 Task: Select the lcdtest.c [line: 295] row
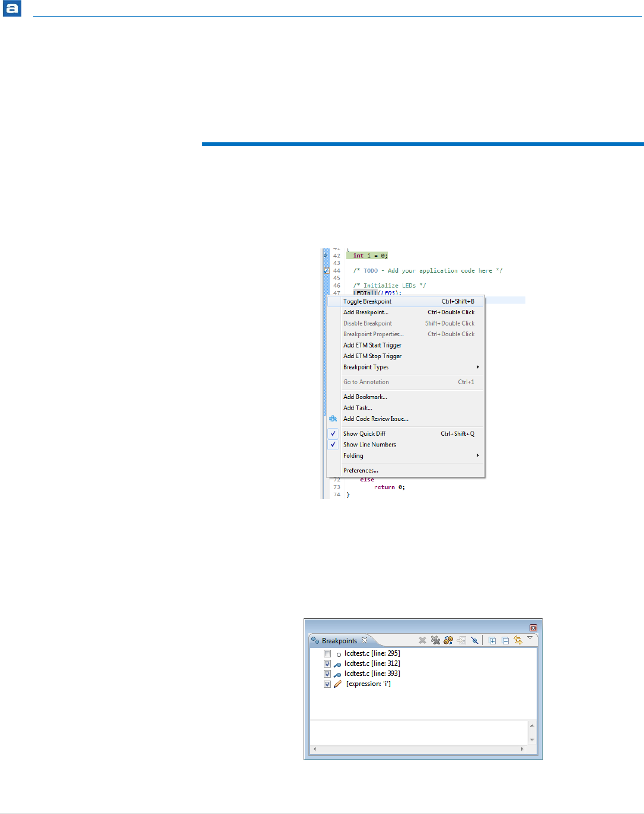click(372, 654)
